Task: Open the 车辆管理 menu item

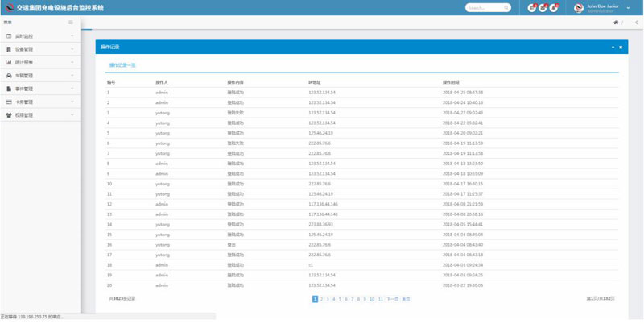Action: point(40,76)
